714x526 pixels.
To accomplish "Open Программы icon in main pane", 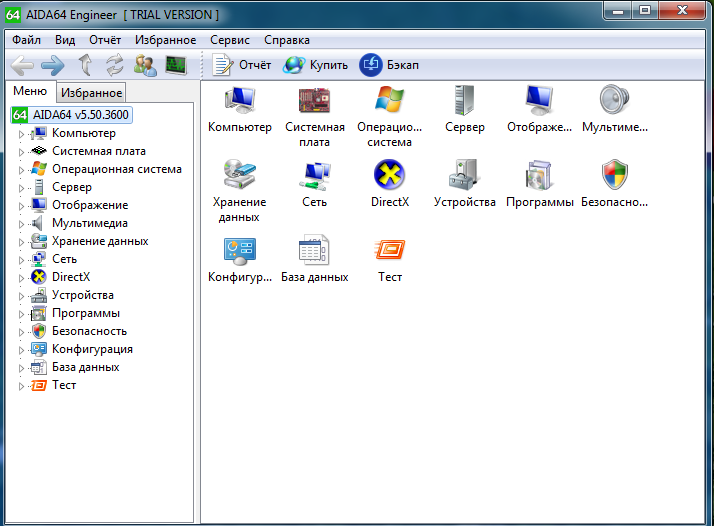I will pyautogui.click(x=539, y=175).
